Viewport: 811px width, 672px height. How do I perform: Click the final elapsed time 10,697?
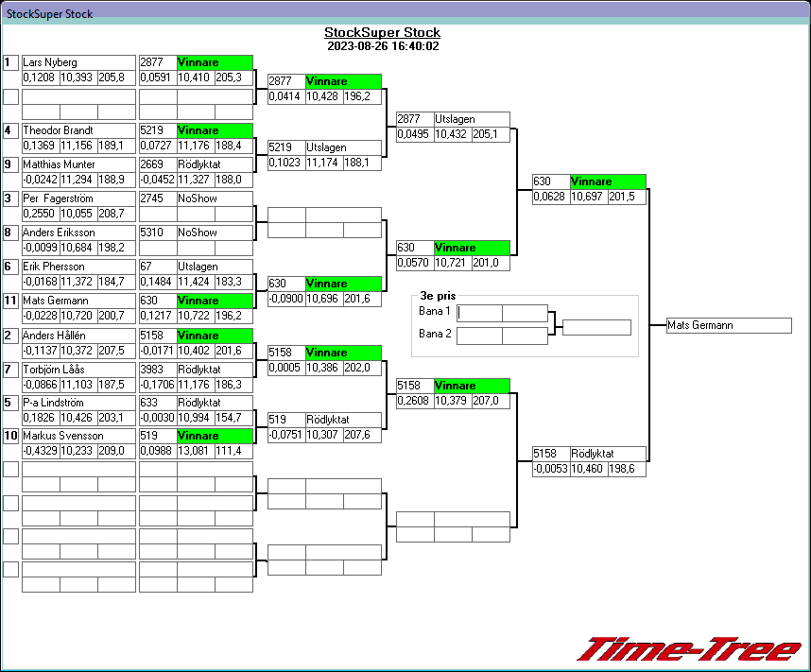coord(589,198)
